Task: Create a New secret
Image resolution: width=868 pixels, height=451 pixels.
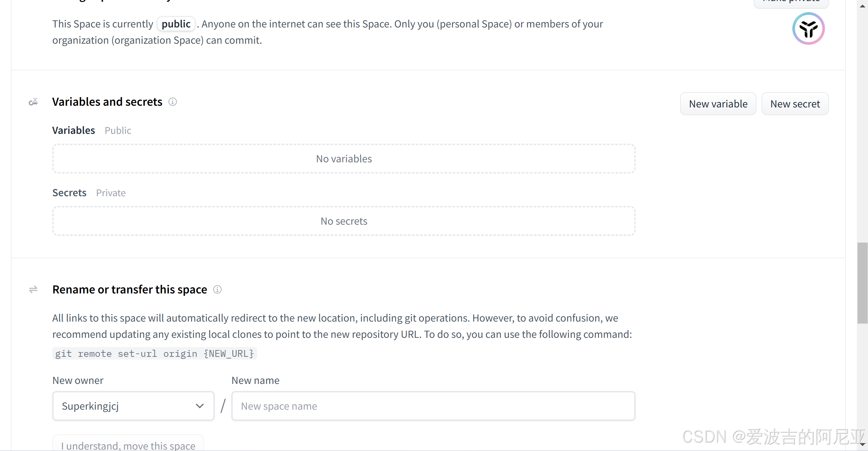Action: click(x=795, y=104)
